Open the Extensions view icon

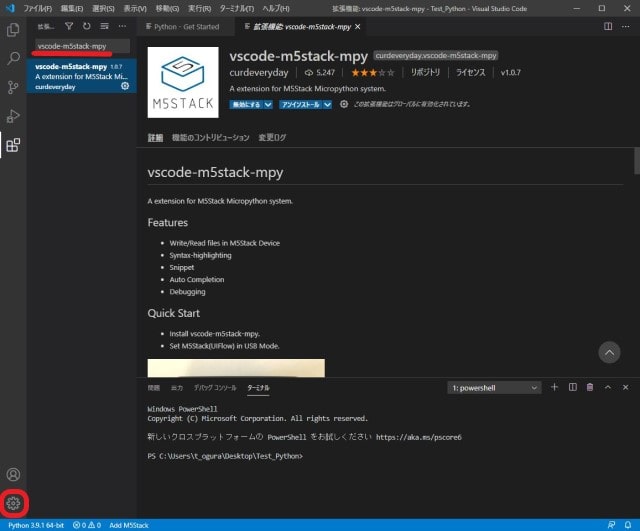pyautogui.click(x=13, y=145)
